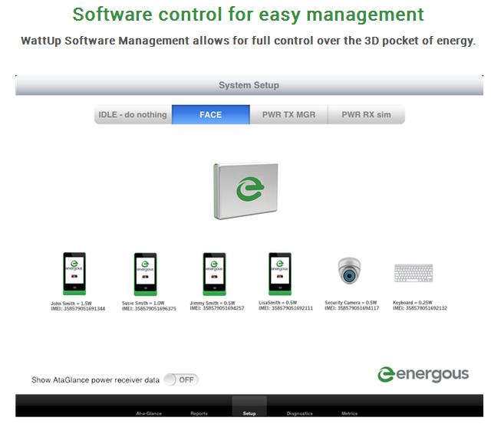Screen dimensions: 504x427
Task: Open the Diagnostics tab
Action: [299, 413]
